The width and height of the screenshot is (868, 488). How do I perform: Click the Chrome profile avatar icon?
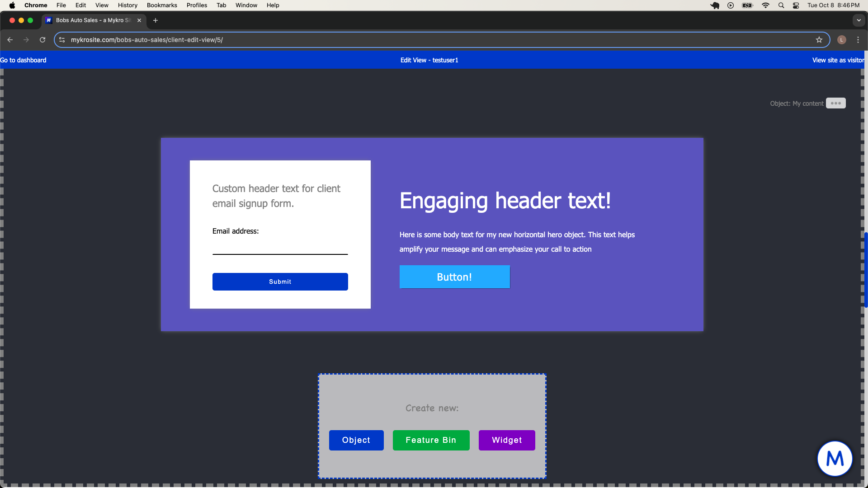pyautogui.click(x=841, y=40)
